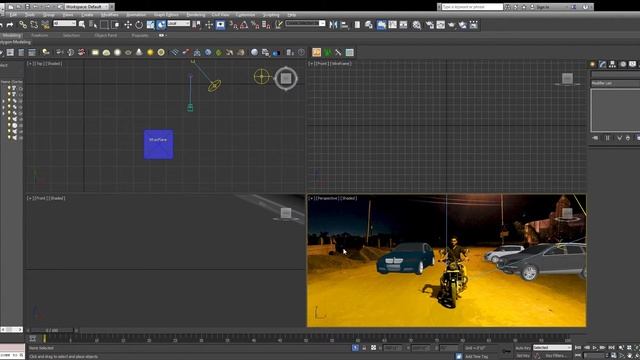
Task: Click the Use Pivot Point Center icon
Action: coord(196,25)
